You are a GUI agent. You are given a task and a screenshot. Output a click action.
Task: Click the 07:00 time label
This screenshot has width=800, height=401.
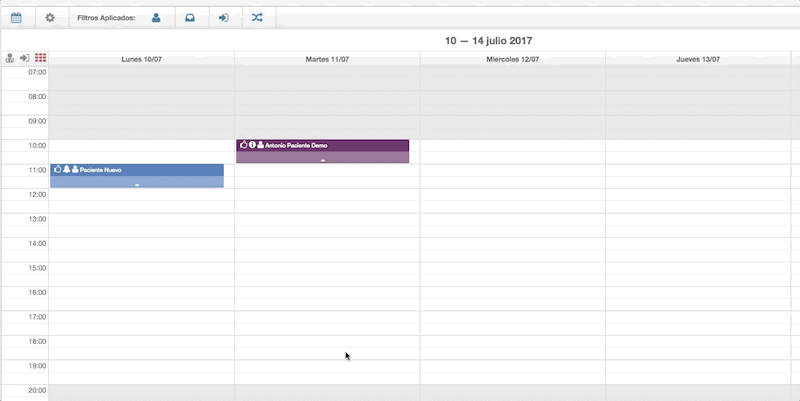click(x=37, y=72)
